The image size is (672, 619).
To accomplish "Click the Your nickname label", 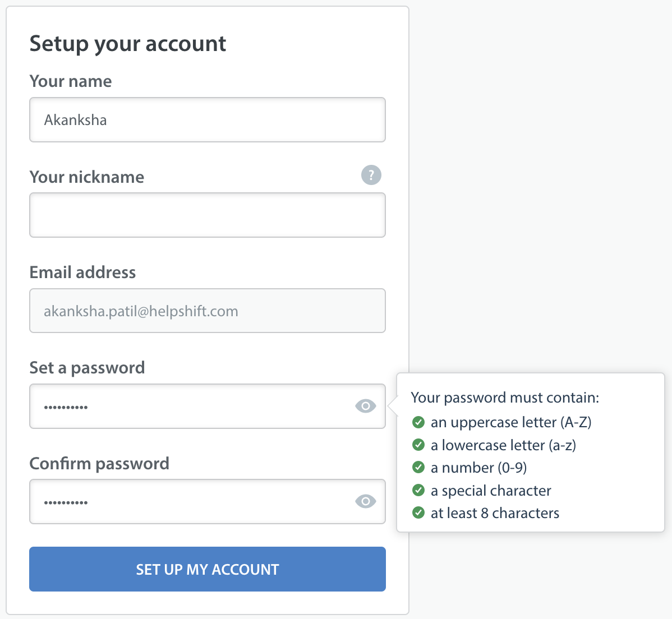I will (x=86, y=177).
